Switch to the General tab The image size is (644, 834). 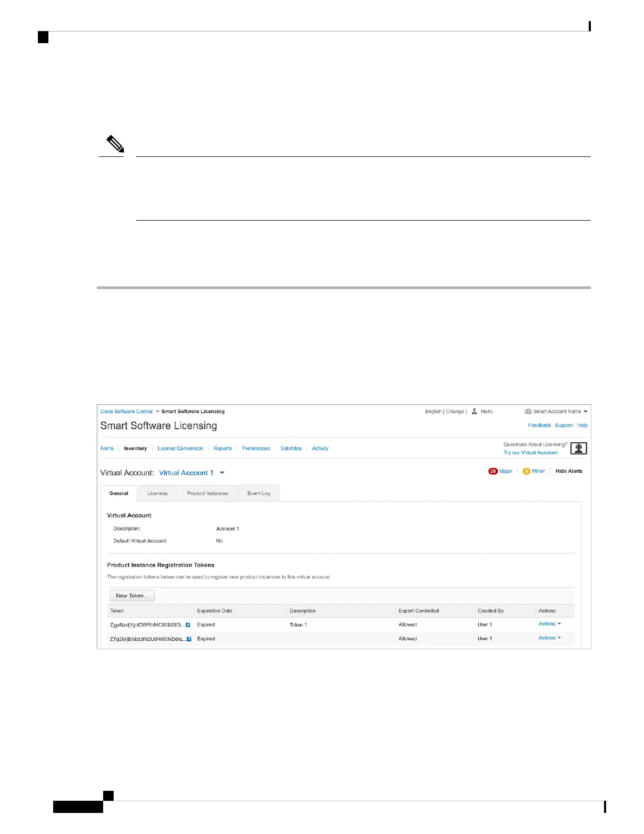pos(119,493)
